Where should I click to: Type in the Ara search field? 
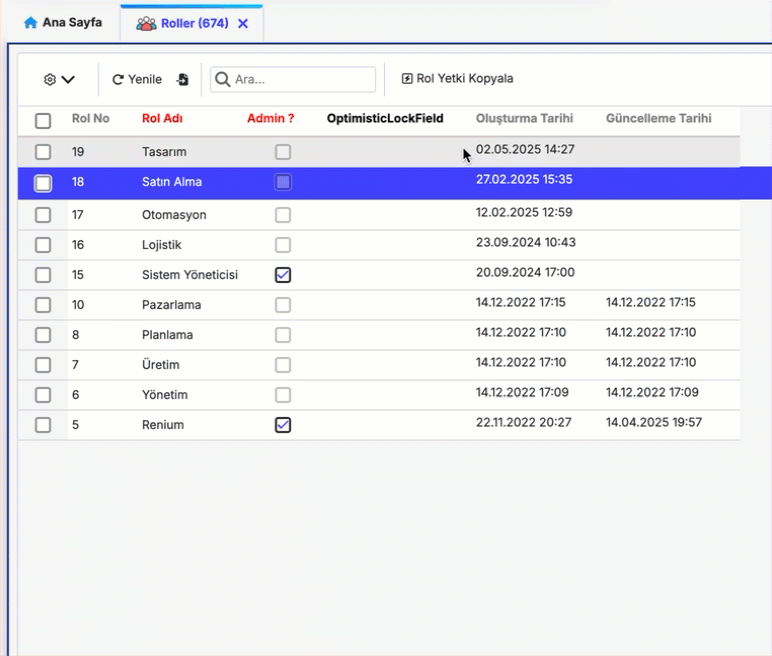click(x=302, y=79)
